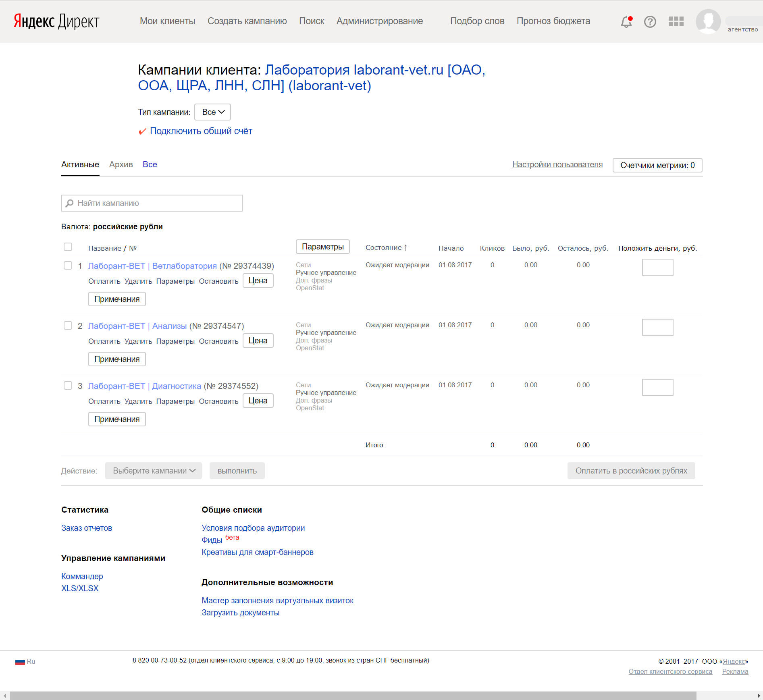Click Удалить under Анализы campaign
Image resolution: width=763 pixels, height=700 pixels.
(x=138, y=341)
